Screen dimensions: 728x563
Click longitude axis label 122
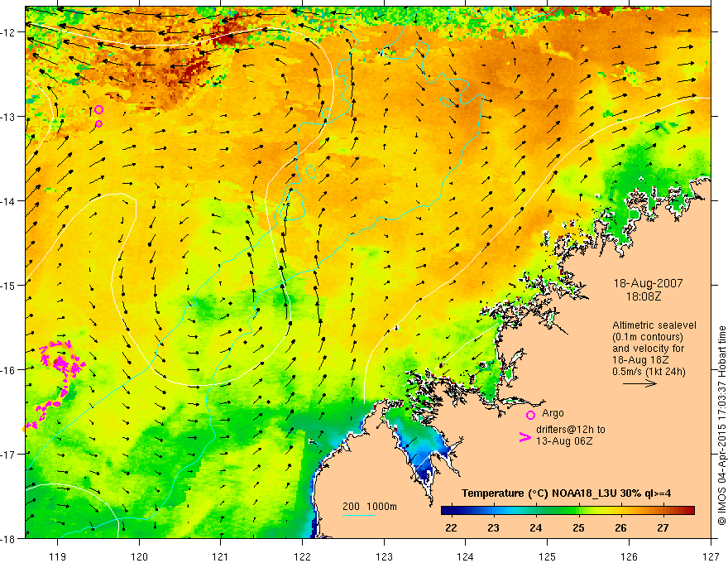(302, 556)
